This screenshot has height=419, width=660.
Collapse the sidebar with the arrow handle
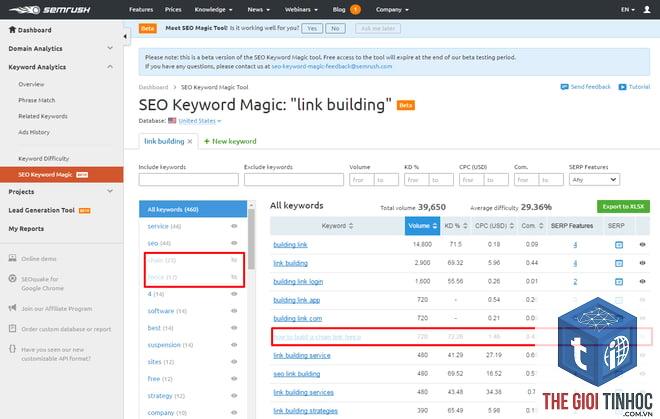coord(125,37)
